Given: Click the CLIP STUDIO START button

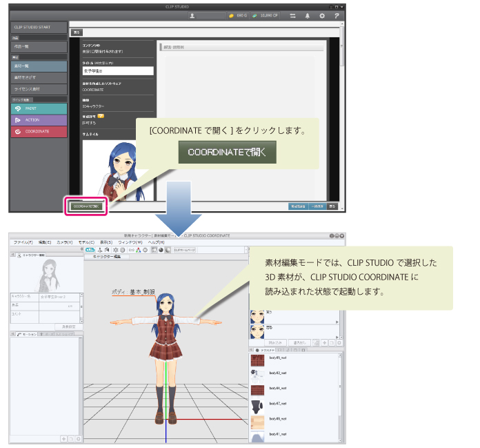Looking at the screenshot, I should coord(39,28).
